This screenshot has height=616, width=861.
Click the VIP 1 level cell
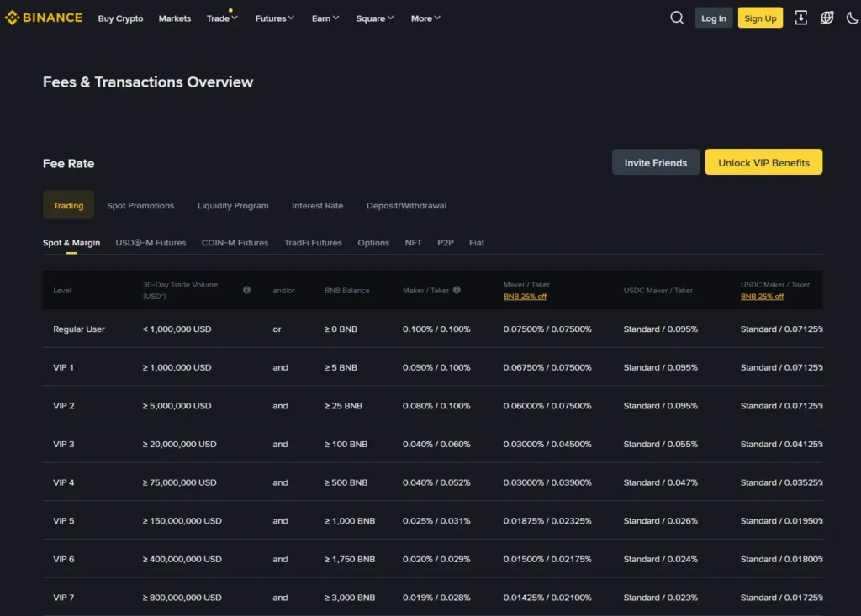pos(63,367)
